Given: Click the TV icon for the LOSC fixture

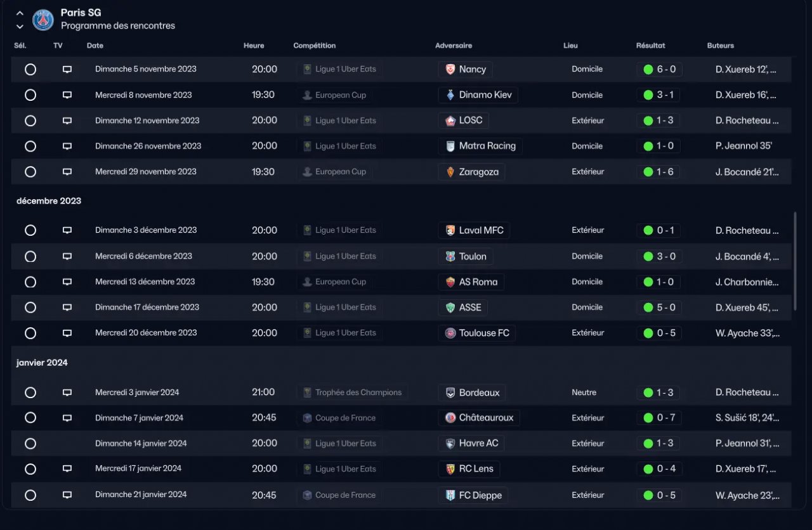Looking at the screenshot, I should [67, 120].
